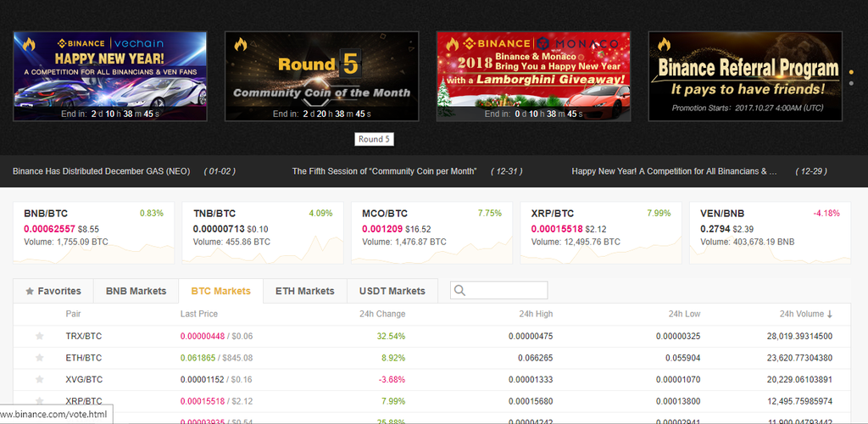Image resolution: width=868 pixels, height=424 pixels.
Task: Switch to BNB Markets tab
Action: (x=136, y=291)
